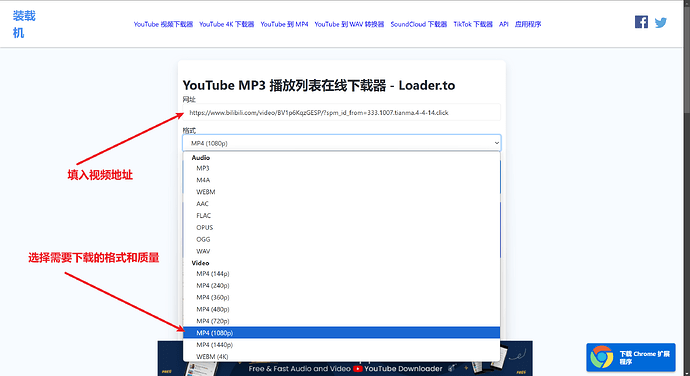
Task: Click the API navigation link
Action: coord(503,24)
